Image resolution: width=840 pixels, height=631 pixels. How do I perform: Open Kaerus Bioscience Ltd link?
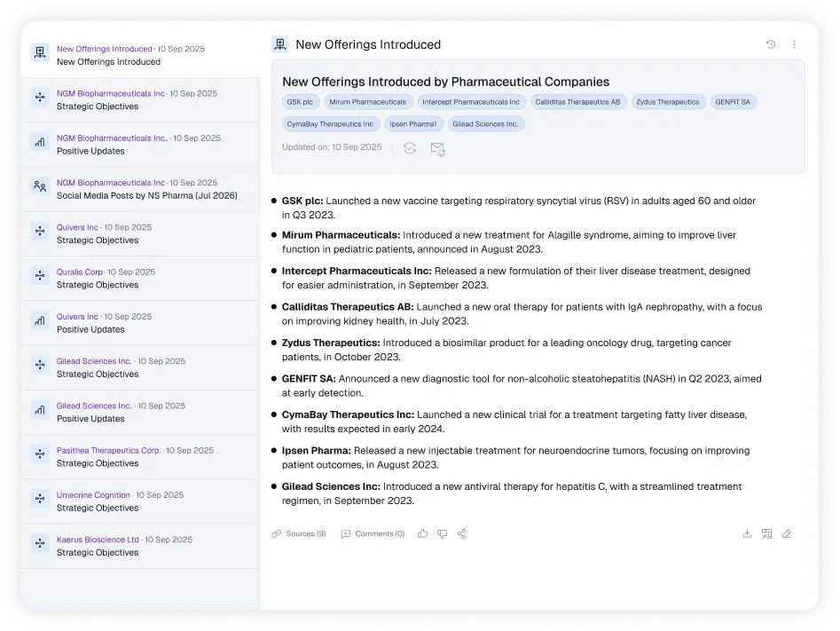[x=98, y=540]
